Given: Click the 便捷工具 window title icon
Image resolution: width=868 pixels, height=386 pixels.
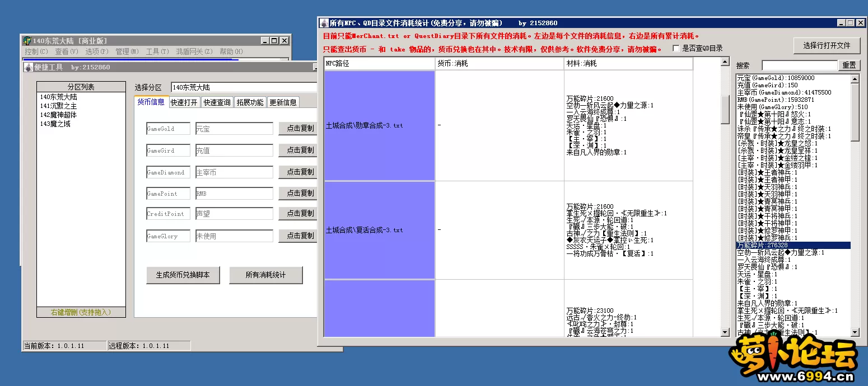Looking at the screenshot, I should pyautogui.click(x=28, y=67).
